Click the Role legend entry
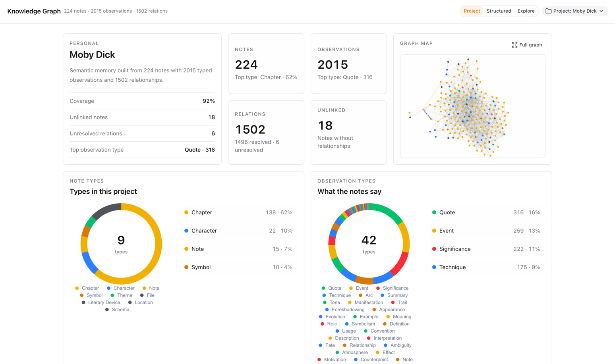 pos(329,324)
